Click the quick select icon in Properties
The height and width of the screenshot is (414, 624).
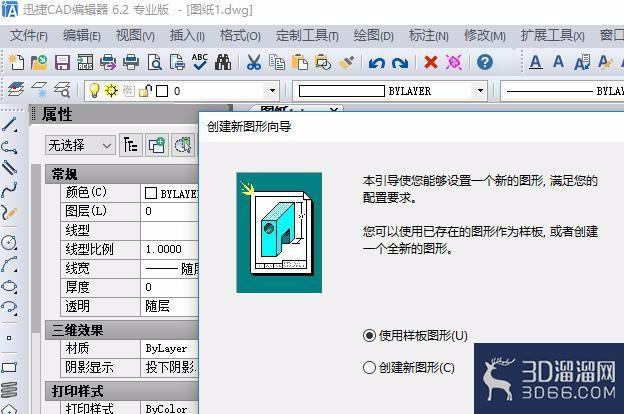click(183, 145)
